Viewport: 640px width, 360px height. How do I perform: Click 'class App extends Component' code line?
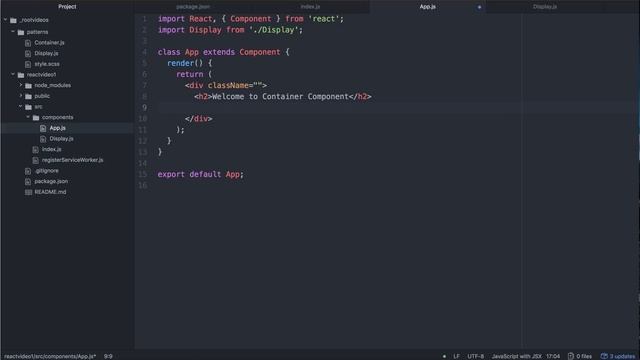223,52
